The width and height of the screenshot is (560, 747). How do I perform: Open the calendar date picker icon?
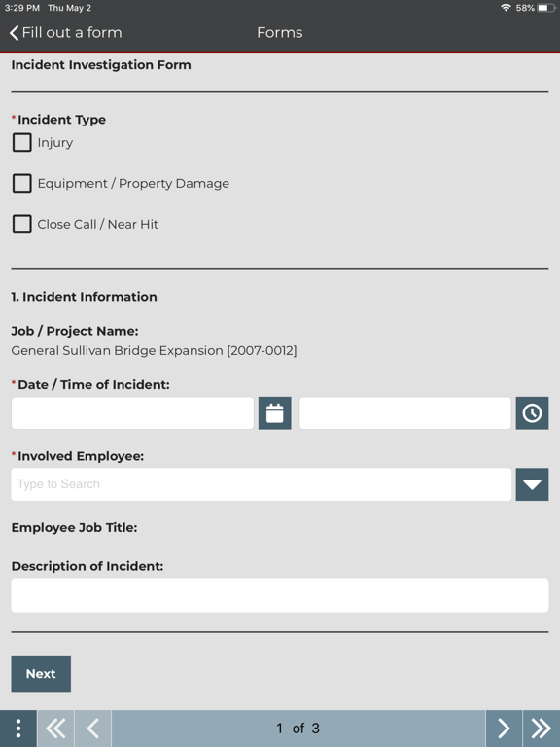pyautogui.click(x=275, y=413)
